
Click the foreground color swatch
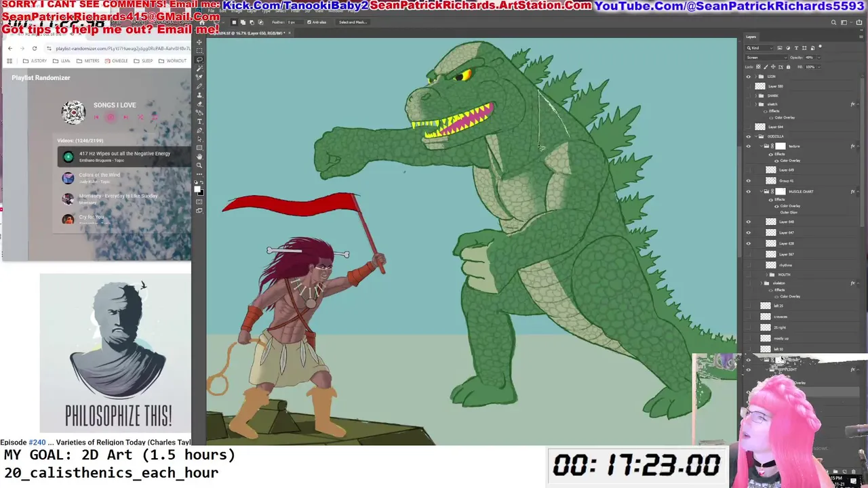[x=197, y=189]
